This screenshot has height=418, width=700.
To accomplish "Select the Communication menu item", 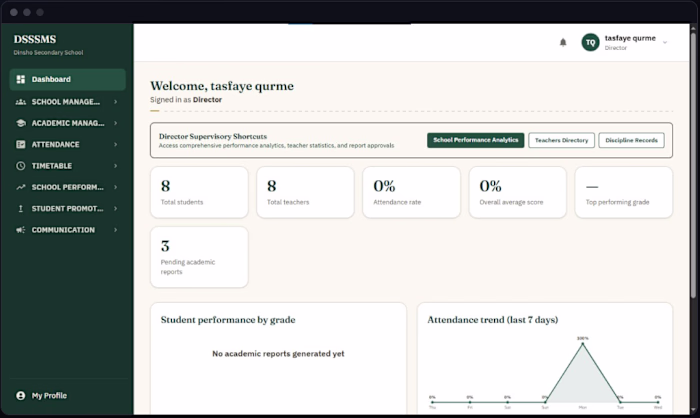I will [67, 230].
